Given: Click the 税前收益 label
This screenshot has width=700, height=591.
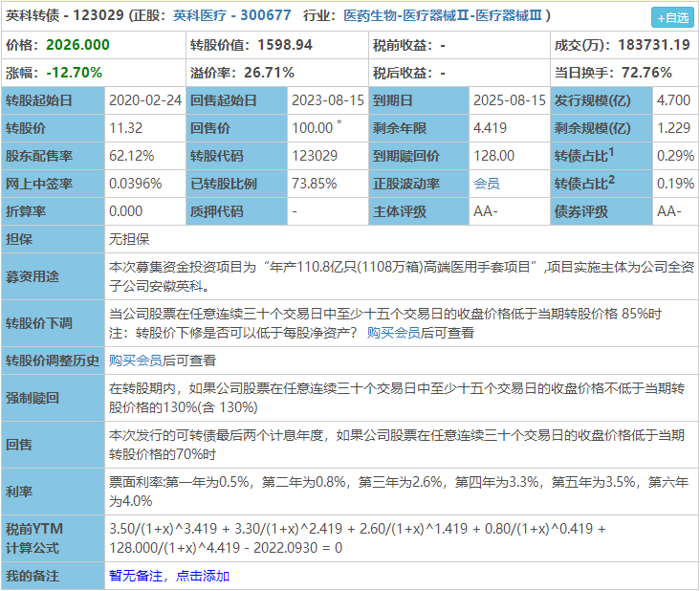Looking at the screenshot, I should 403,45.
